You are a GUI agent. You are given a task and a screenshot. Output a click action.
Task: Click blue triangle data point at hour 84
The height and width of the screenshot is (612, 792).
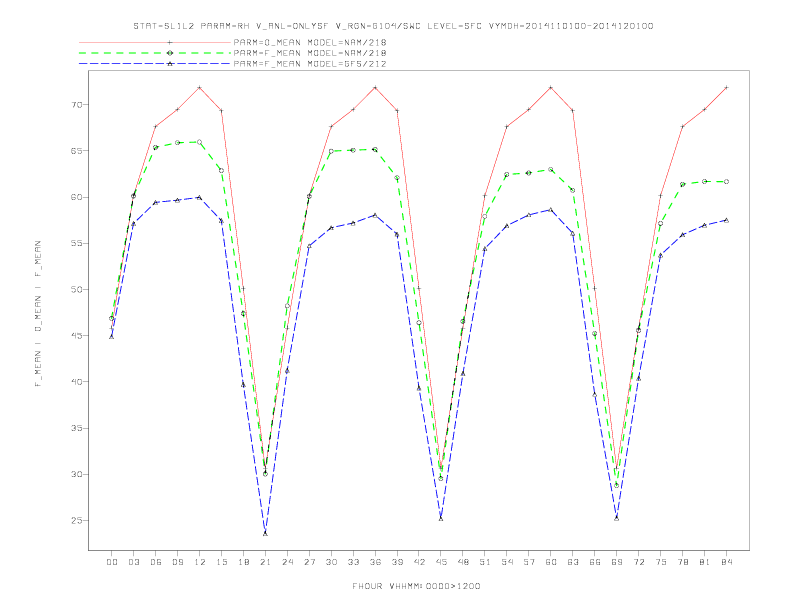click(726, 220)
